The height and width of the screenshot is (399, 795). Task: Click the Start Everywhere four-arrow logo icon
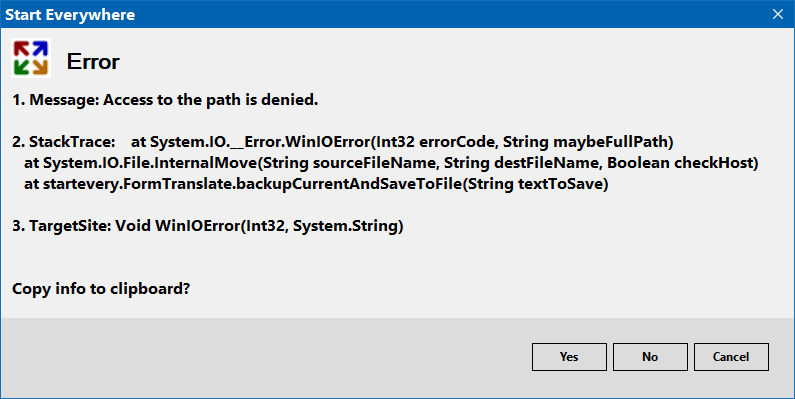[31, 58]
